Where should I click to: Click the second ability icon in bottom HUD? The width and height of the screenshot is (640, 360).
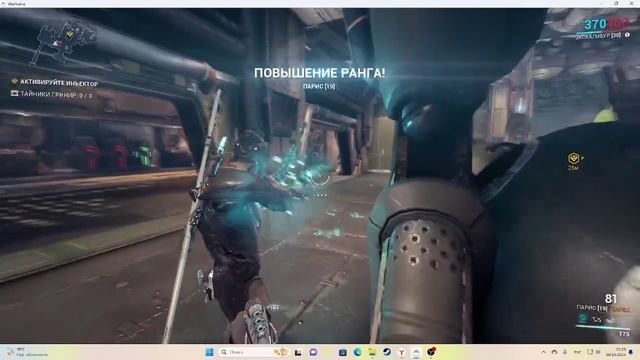[x=597, y=320]
